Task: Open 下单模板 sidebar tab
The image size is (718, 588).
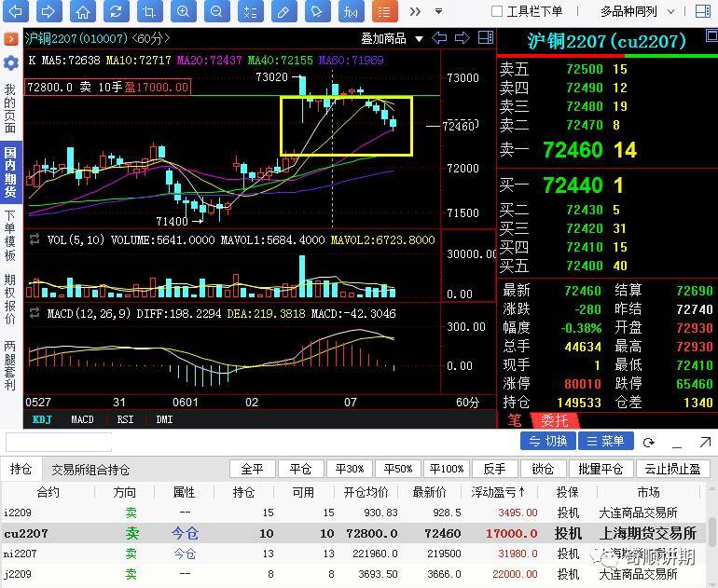Action: pos(10,236)
